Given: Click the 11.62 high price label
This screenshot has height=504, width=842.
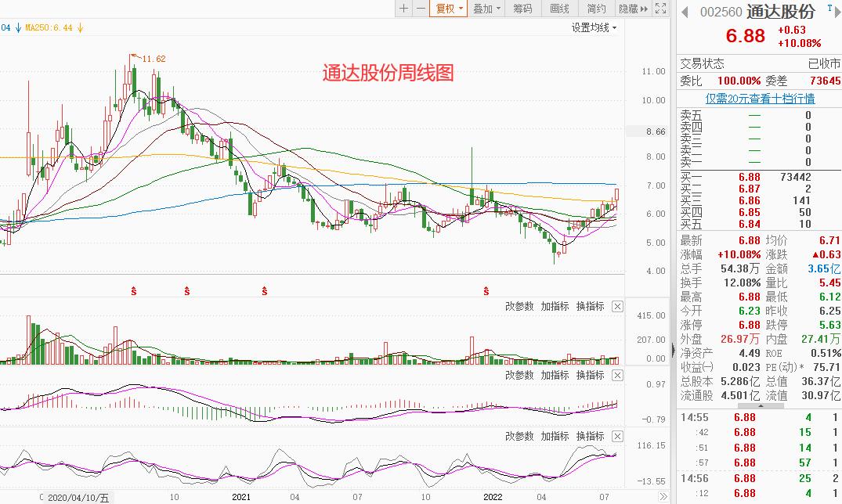Looking at the screenshot, I should point(154,59).
